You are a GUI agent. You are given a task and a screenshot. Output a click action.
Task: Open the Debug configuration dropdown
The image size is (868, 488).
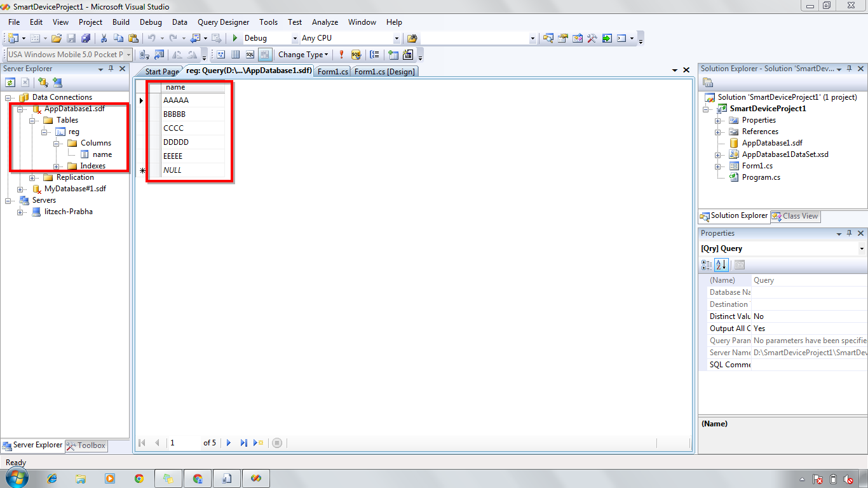tap(294, 38)
